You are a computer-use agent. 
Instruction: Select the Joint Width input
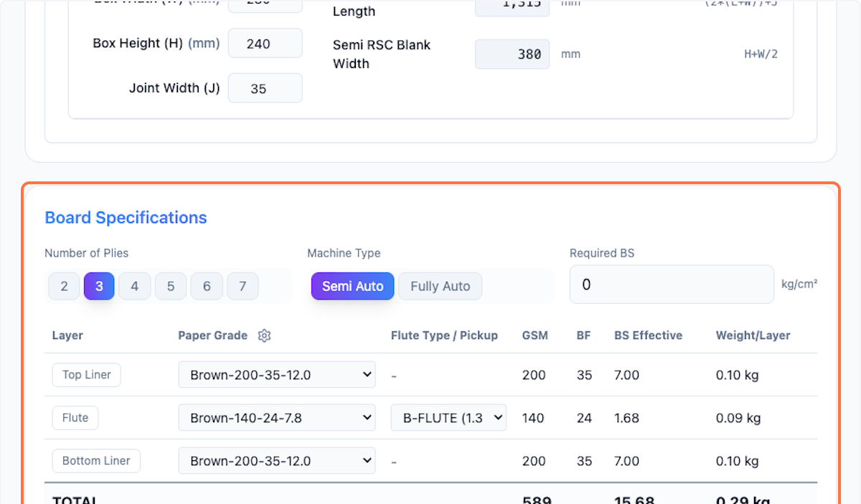pyautogui.click(x=265, y=87)
